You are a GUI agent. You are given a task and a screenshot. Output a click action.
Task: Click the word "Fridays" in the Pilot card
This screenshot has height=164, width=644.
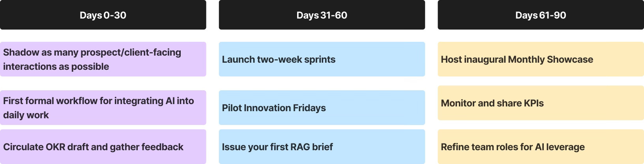point(309,108)
